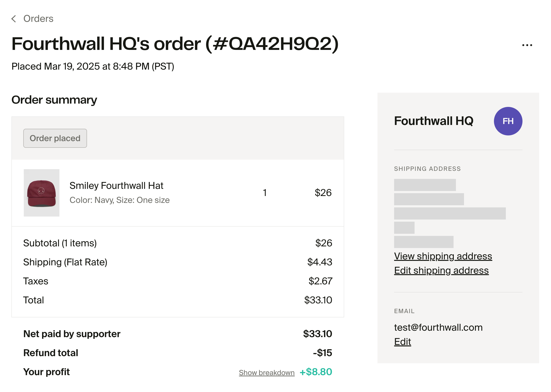Select the Smiley Fourthwall Hat product name
The height and width of the screenshot is (392, 551).
tap(116, 186)
